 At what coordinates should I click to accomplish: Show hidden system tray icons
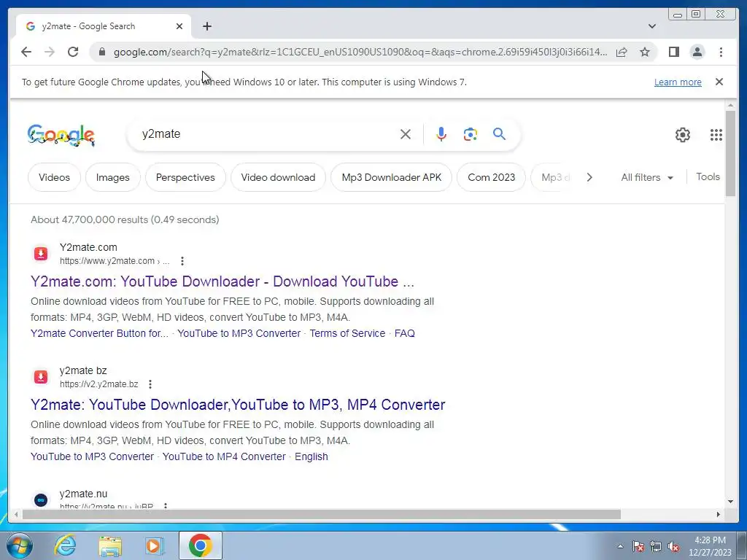(620, 546)
